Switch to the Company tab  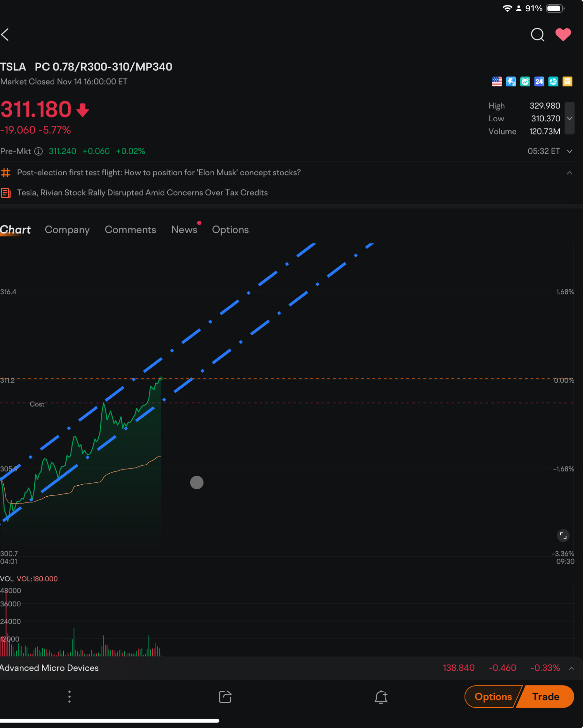click(x=67, y=230)
